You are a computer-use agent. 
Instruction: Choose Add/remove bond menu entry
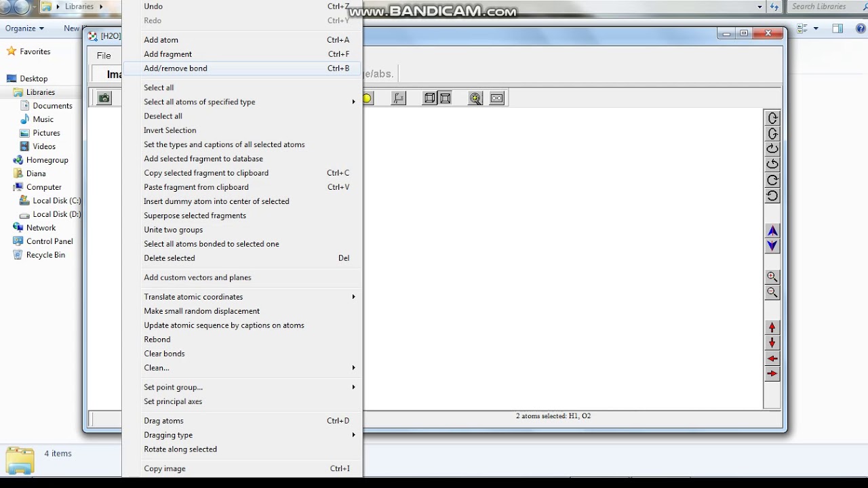(243, 68)
